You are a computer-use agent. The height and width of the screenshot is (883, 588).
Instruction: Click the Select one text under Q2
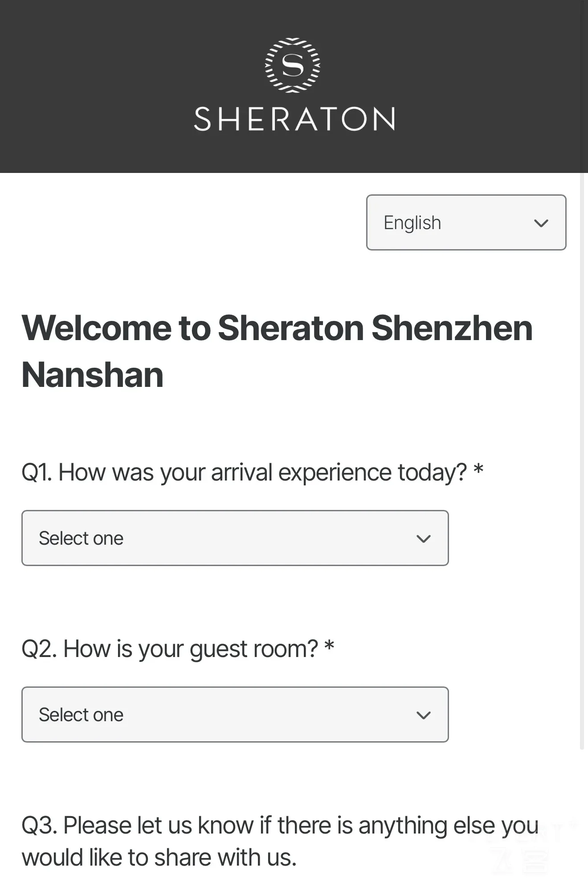pos(81,715)
